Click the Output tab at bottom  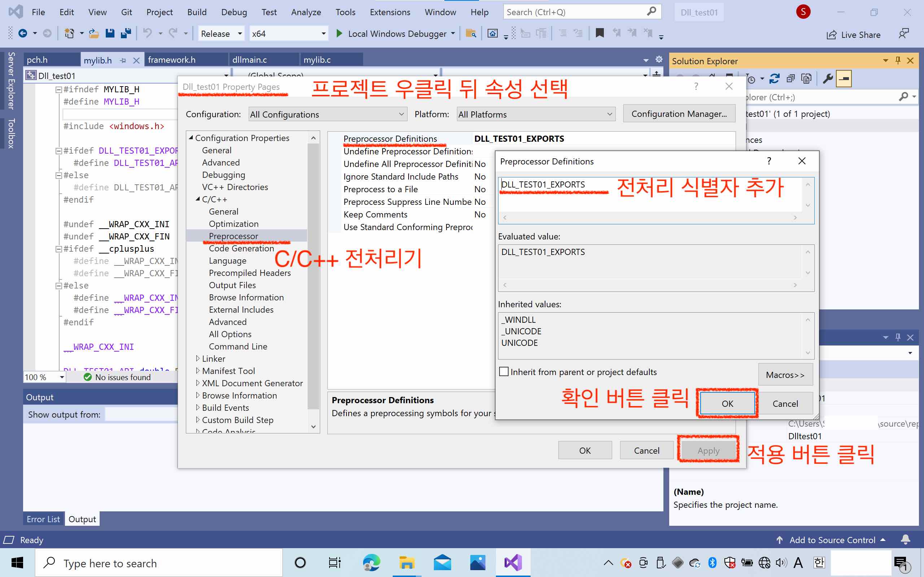pyautogui.click(x=82, y=519)
